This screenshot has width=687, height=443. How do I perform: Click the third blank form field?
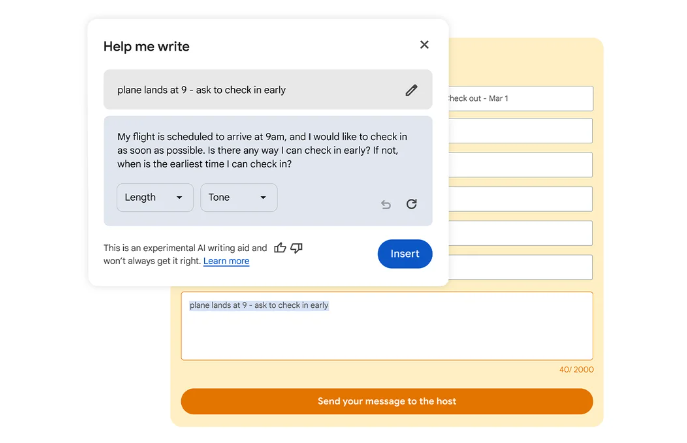coord(521,165)
